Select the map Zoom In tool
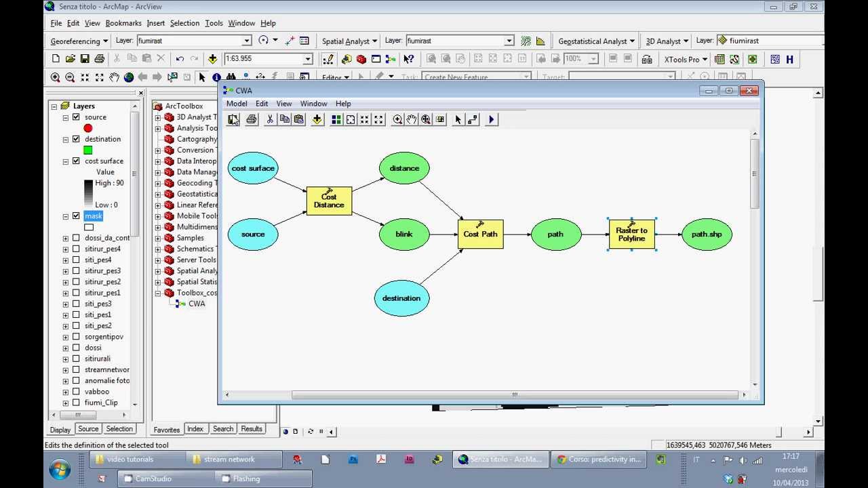The height and width of the screenshot is (488, 868). 56,77
